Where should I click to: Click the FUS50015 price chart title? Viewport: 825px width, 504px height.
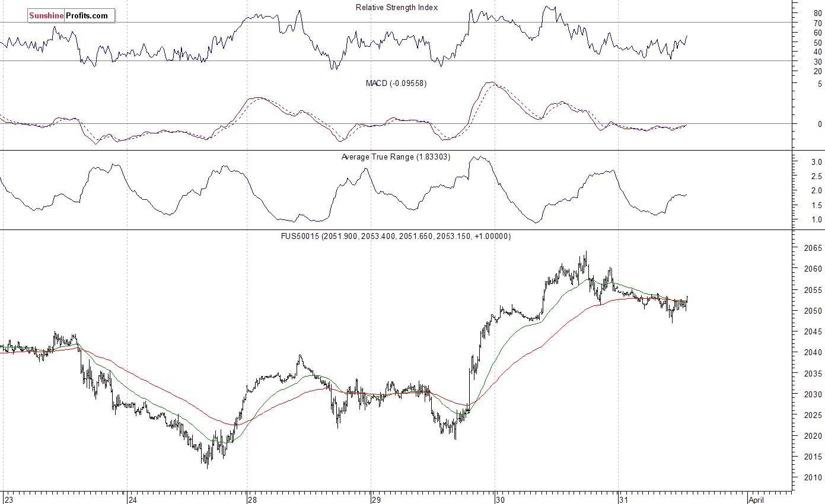pyautogui.click(x=396, y=236)
